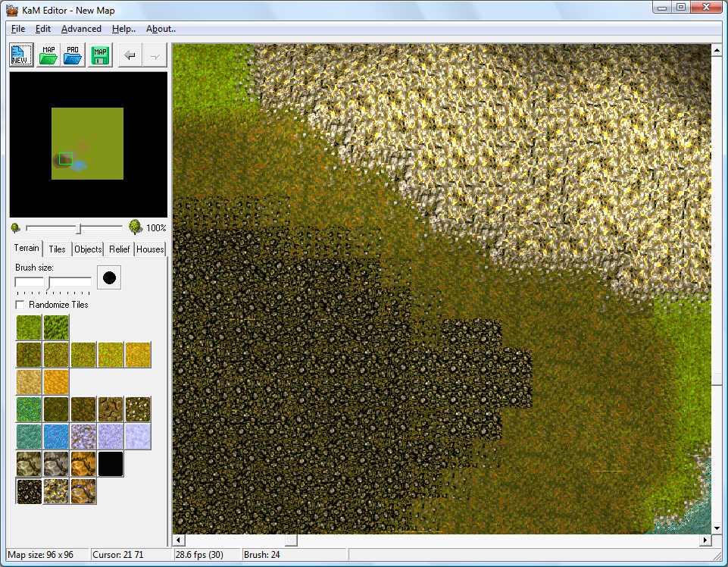Viewport: 728px width, 567px height.
Task: Switch to the Terrain tab
Action: (x=27, y=248)
